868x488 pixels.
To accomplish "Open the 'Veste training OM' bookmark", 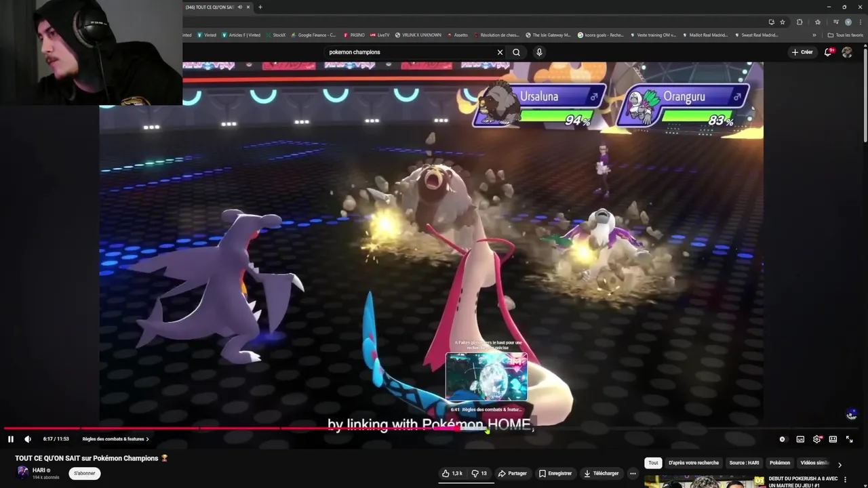I will (653, 35).
